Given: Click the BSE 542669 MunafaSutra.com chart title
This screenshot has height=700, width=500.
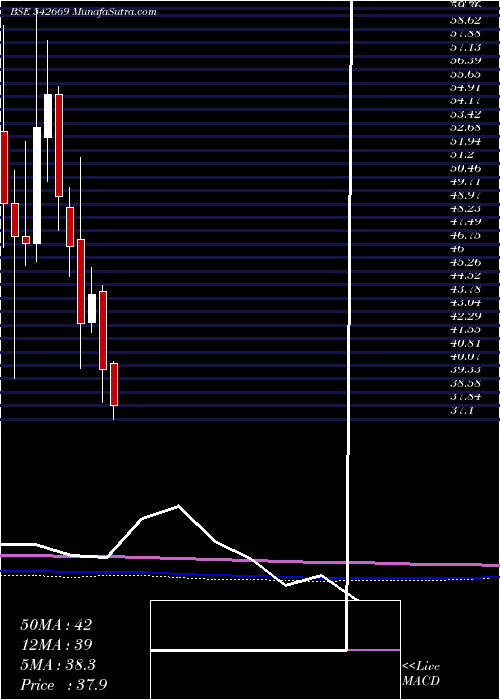Looking at the screenshot, I should (83, 12).
